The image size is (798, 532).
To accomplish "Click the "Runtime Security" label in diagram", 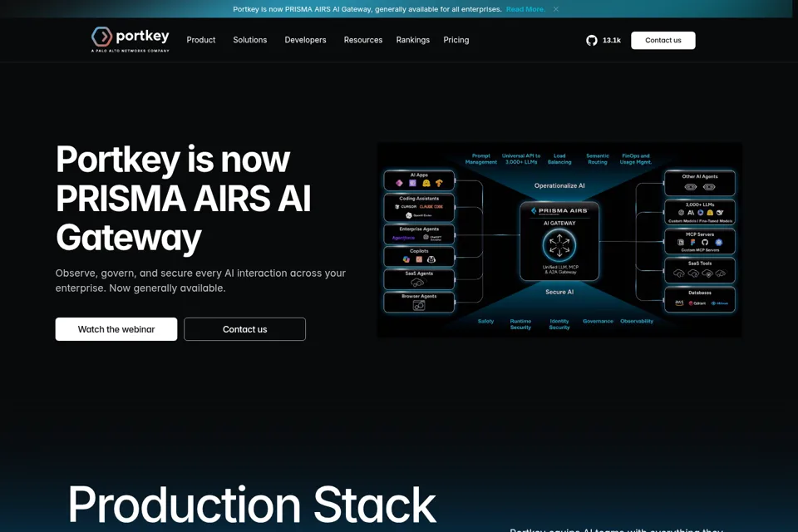I will pyautogui.click(x=520, y=324).
